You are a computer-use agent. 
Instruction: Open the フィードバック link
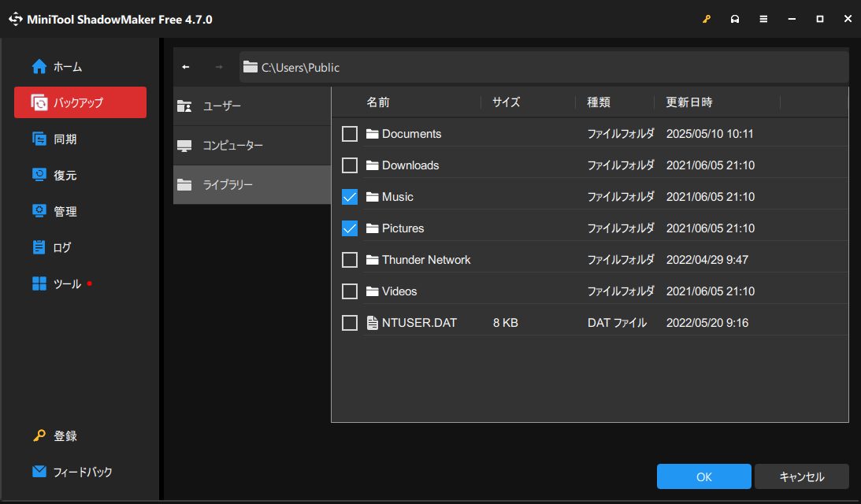[x=83, y=472]
